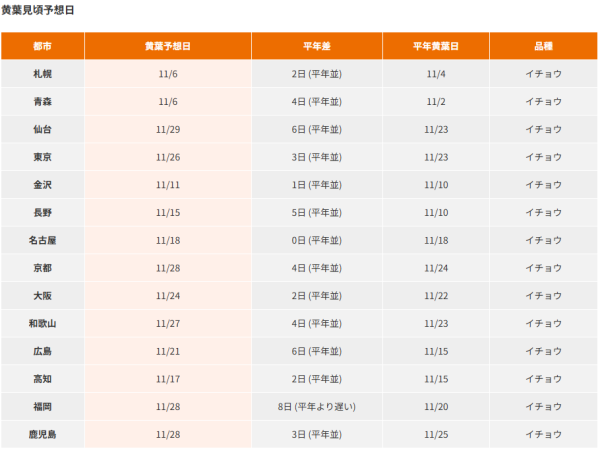Screen dimensions: 600x451
Task: Click the 名古屋 city cell
Action: tap(42, 241)
